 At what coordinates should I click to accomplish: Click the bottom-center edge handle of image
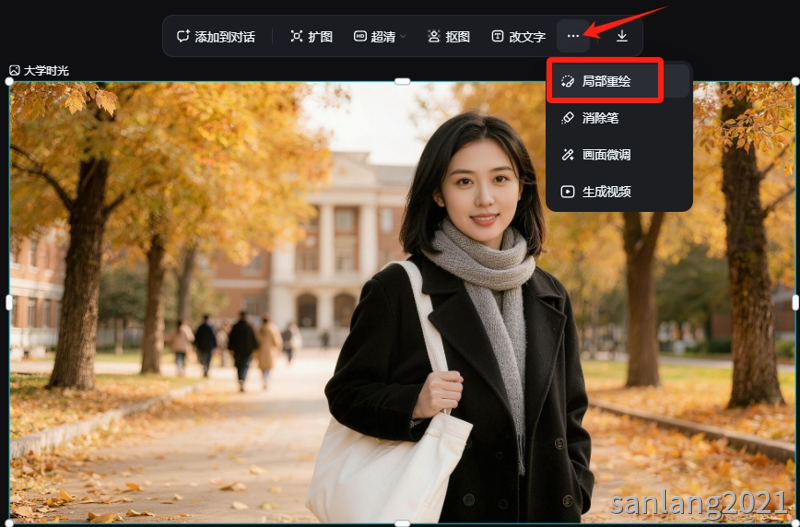pyautogui.click(x=403, y=523)
